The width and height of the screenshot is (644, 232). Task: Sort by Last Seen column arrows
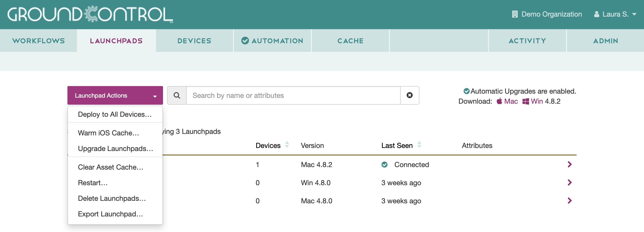[419, 145]
